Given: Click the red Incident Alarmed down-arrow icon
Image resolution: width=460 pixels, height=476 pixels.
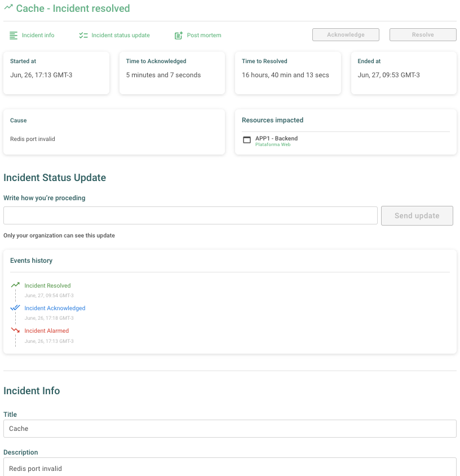Looking at the screenshot, I should [15, 330].
